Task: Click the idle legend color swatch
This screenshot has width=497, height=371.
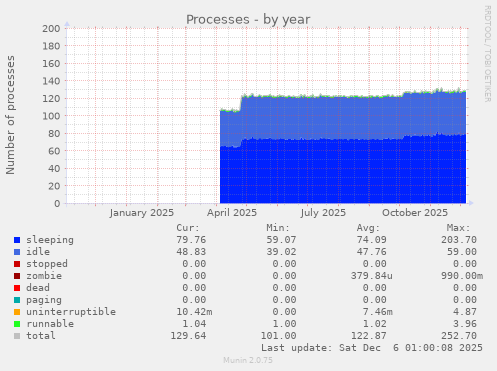Action: [x=17, y=252]
